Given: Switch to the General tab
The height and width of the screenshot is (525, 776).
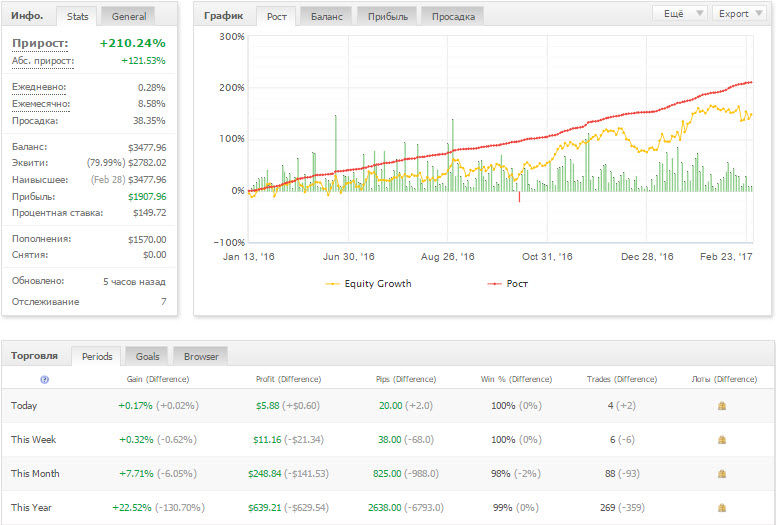Looking at the screenshot, I should pos(129,16).
